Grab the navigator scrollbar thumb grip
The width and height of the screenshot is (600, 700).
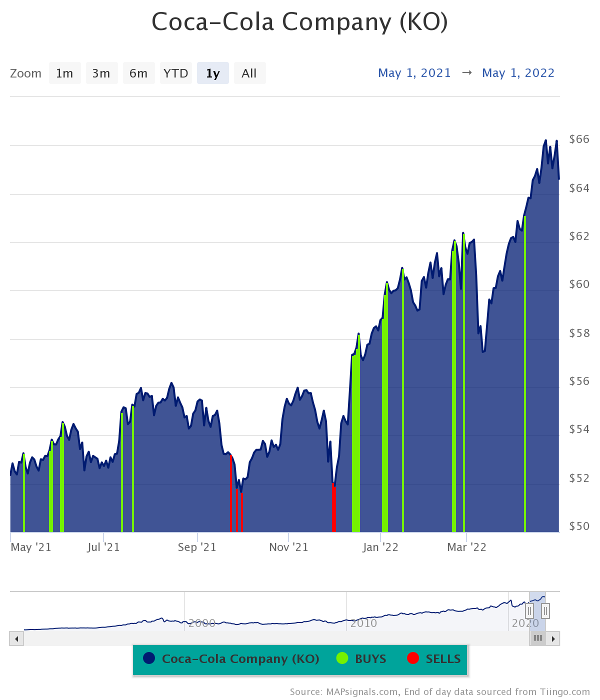538,638
